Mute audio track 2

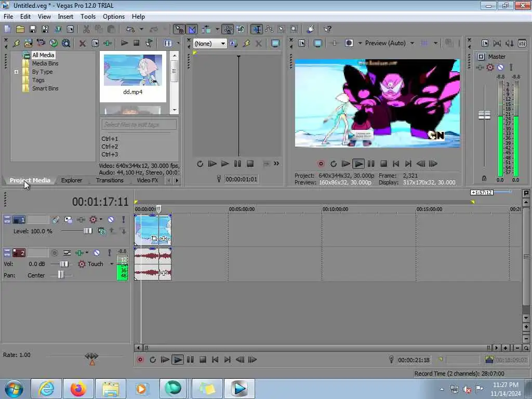click(97, 253)
